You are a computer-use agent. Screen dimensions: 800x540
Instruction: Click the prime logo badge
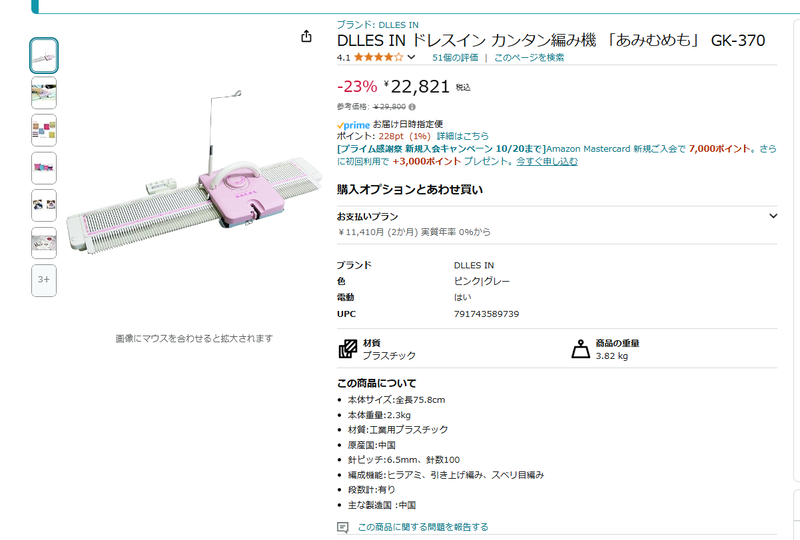click(353, 125)
